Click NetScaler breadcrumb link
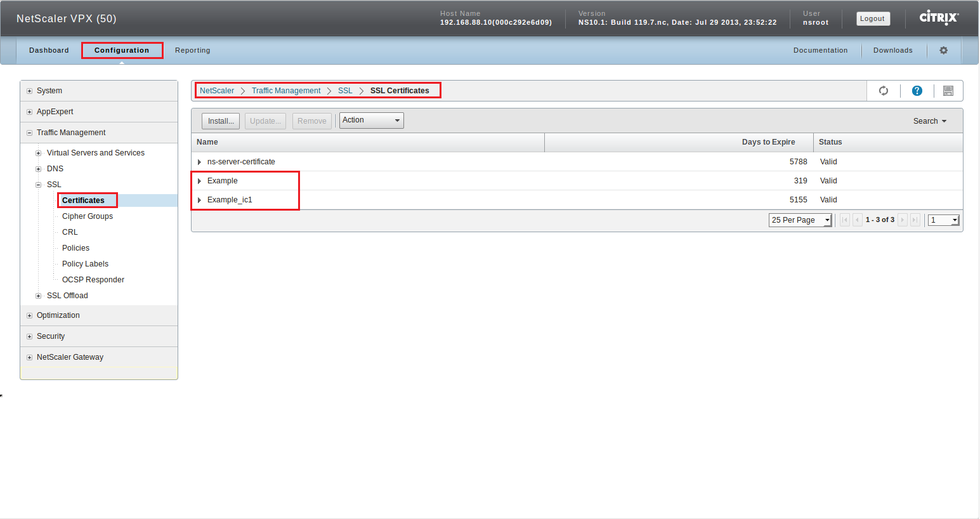This screenshot has height=519, width=980. pos(217,91)
